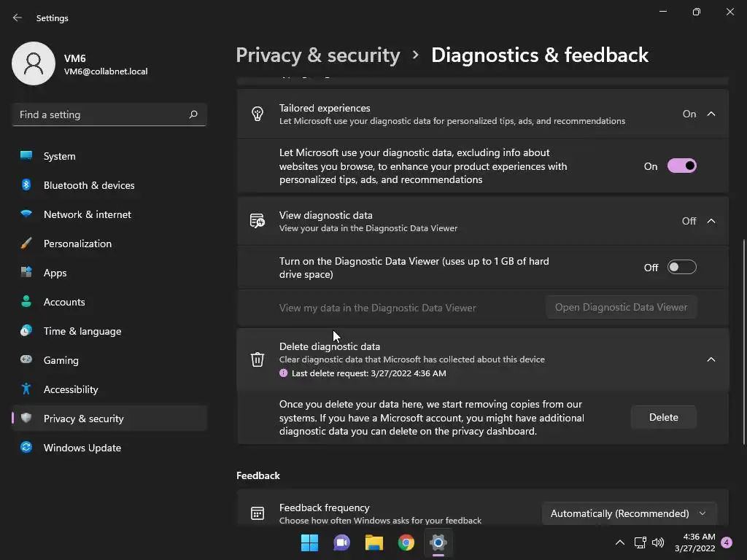
Task: Go back using the back arrow
Action: point(18,17)
